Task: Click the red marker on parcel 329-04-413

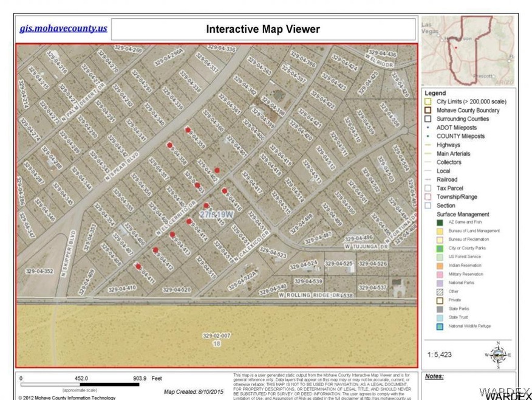Action: coord(172,235)
